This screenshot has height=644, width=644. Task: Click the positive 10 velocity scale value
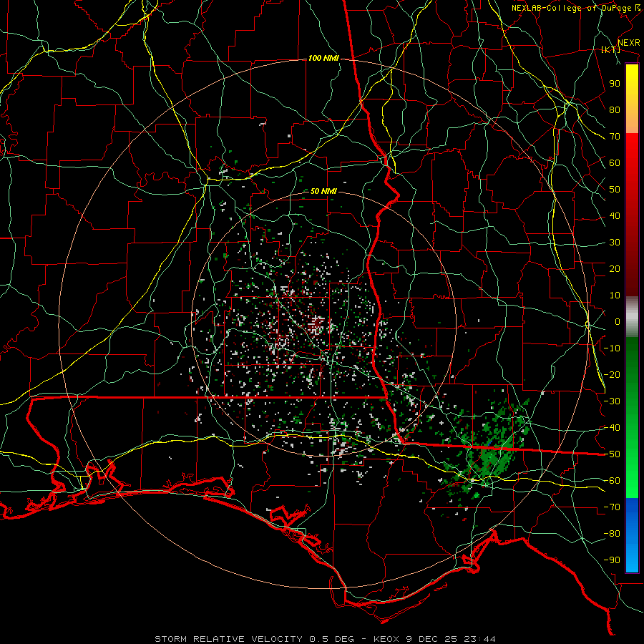[615, 296]
